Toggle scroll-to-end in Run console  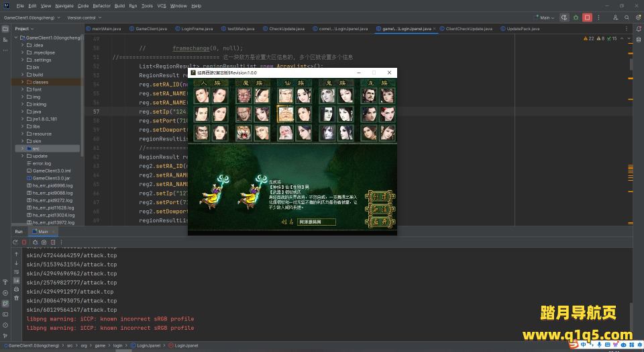point(16,281)
